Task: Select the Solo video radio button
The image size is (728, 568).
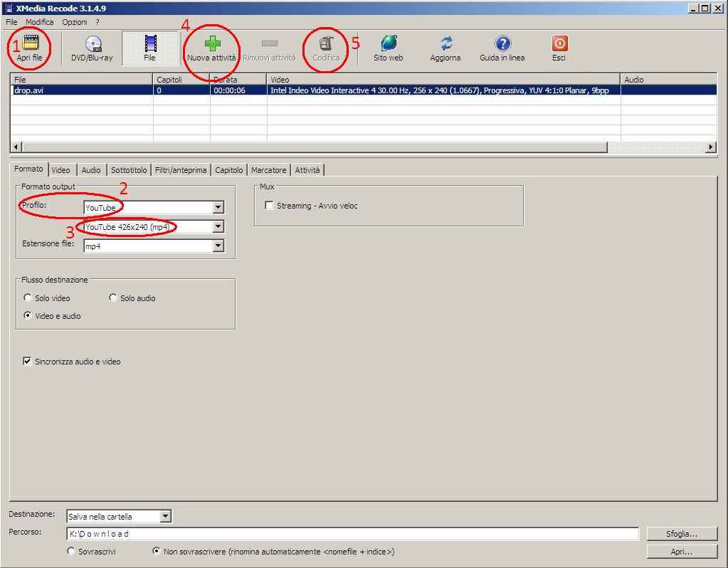Action: click(28, 298)
